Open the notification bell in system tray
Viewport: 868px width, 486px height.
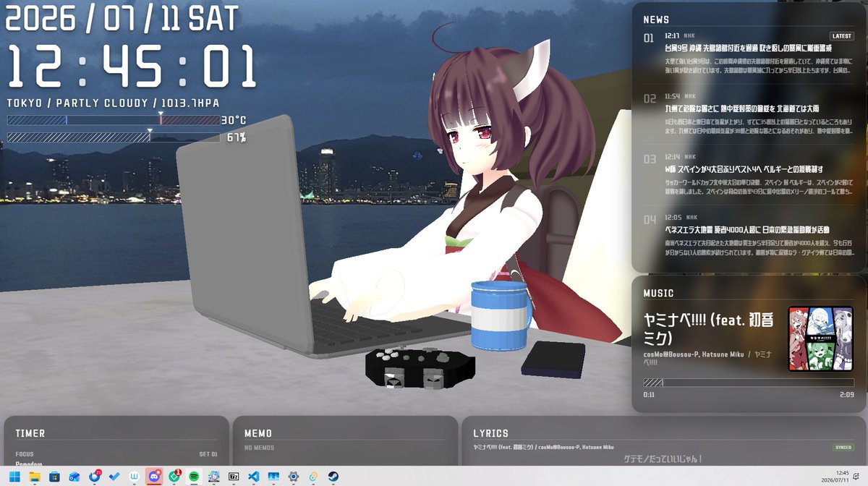856,477
